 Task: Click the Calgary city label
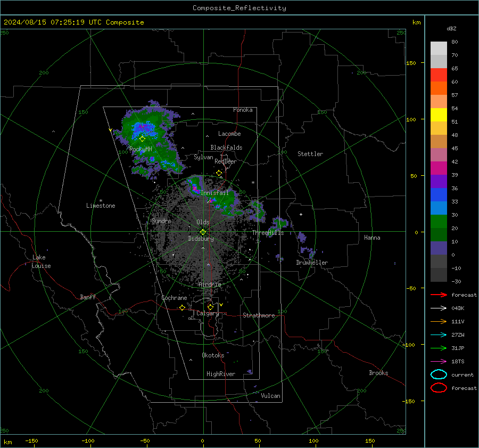coord(208,313)
